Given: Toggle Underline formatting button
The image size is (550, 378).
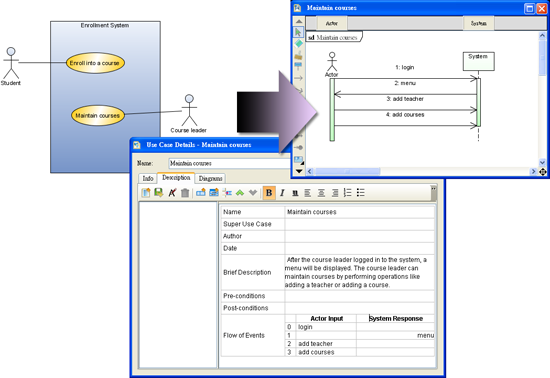Looking at the screenshot, I should coord(295,193).
